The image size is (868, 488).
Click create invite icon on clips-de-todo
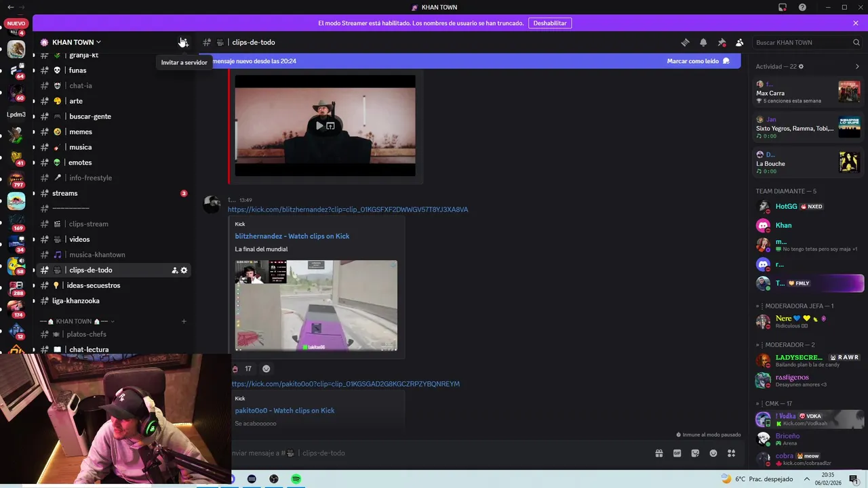pyautogui.click(x=174, y=270)
